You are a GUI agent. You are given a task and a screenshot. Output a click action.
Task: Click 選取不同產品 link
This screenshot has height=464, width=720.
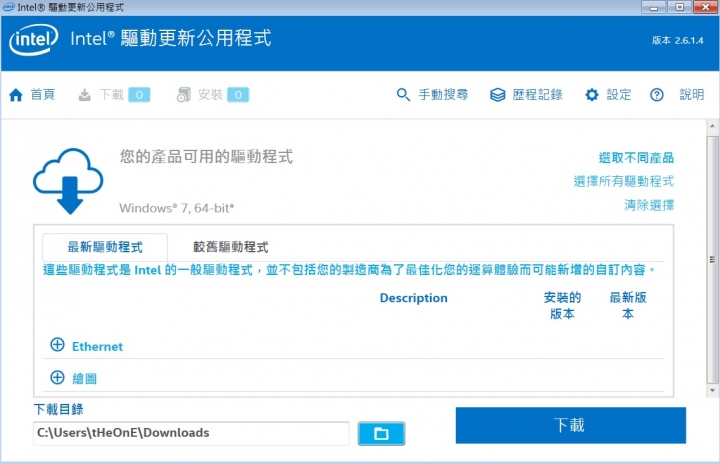[x=636, y=158]
